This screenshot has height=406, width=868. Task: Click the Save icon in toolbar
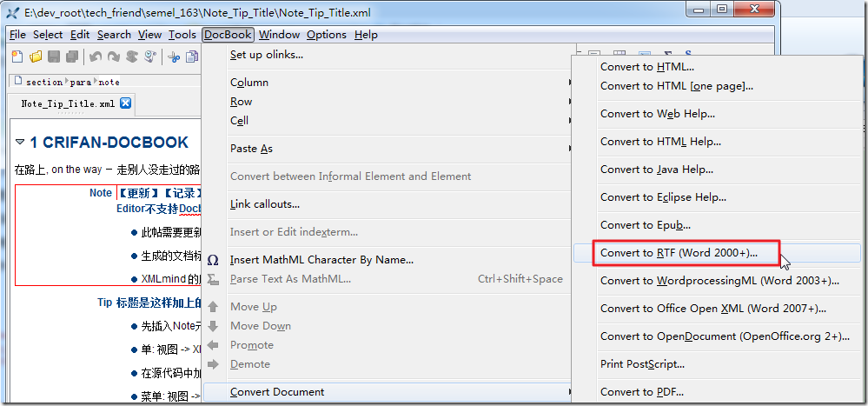click(54, 57)
